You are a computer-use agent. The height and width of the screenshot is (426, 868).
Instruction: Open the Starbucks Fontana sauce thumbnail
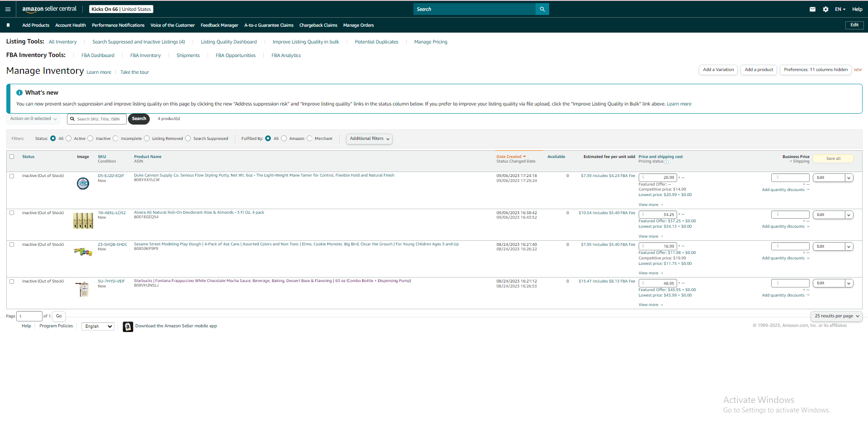[83, 289]
